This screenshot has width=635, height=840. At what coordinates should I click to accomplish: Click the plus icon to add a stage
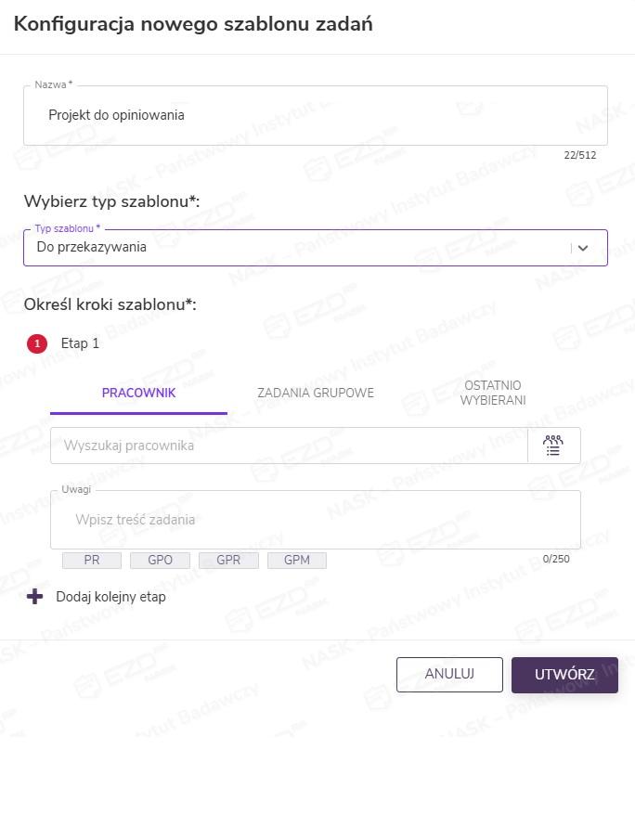pos(35,597)
